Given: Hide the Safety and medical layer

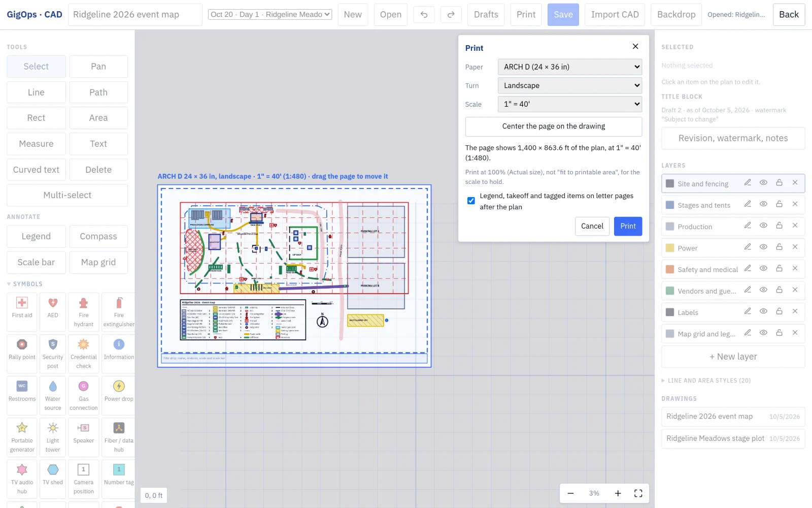Looking at the screenshot, I should tap(763, 269).
